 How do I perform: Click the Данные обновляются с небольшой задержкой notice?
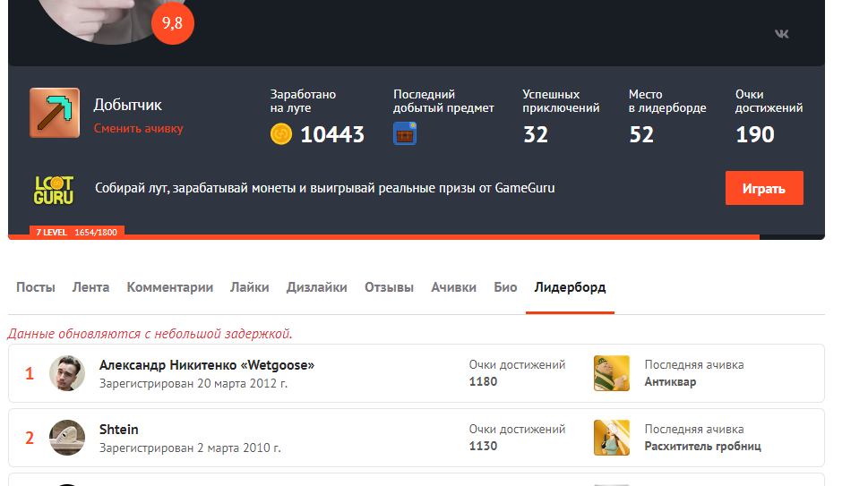(150, 334)
